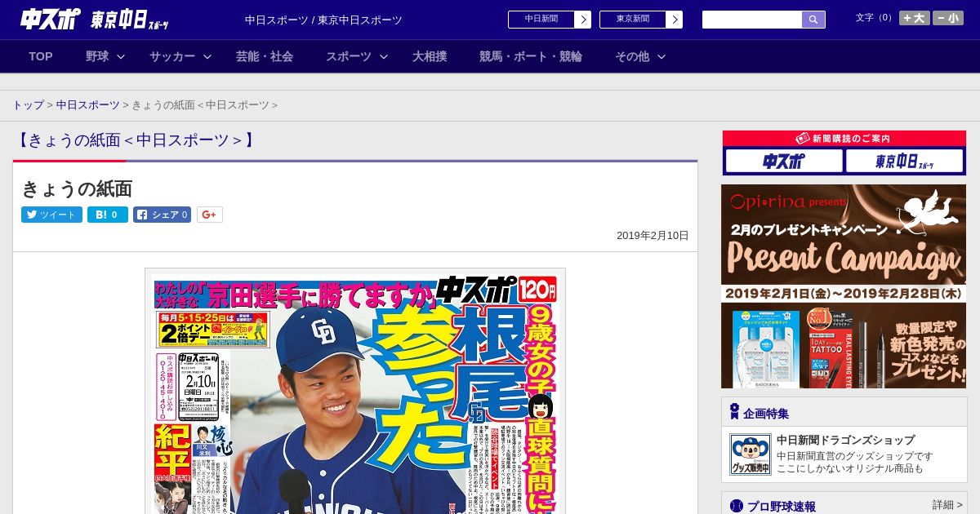The image size is (980, 514).
Task: Click the プロ野球速報 baseball icon
Action: tap(737, 506)
